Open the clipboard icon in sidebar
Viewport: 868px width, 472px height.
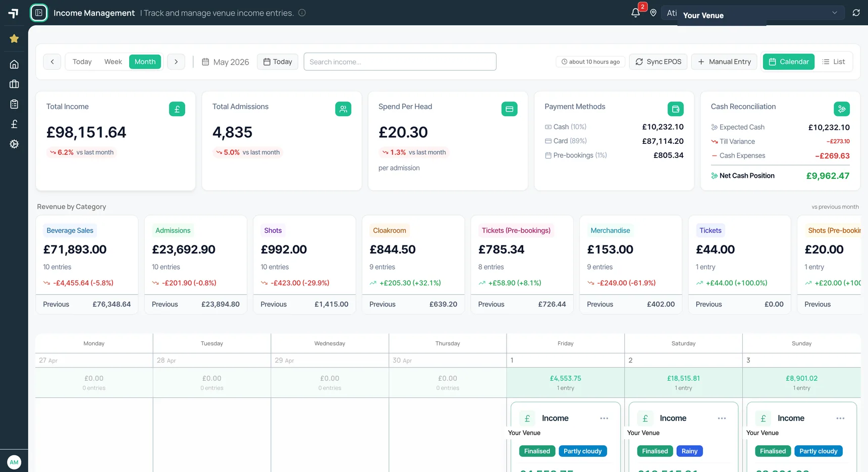(x=14, y=104)
